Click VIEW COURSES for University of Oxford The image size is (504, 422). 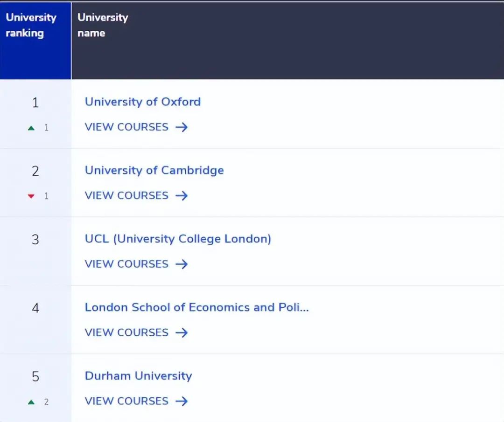click(x=126, y=127)
